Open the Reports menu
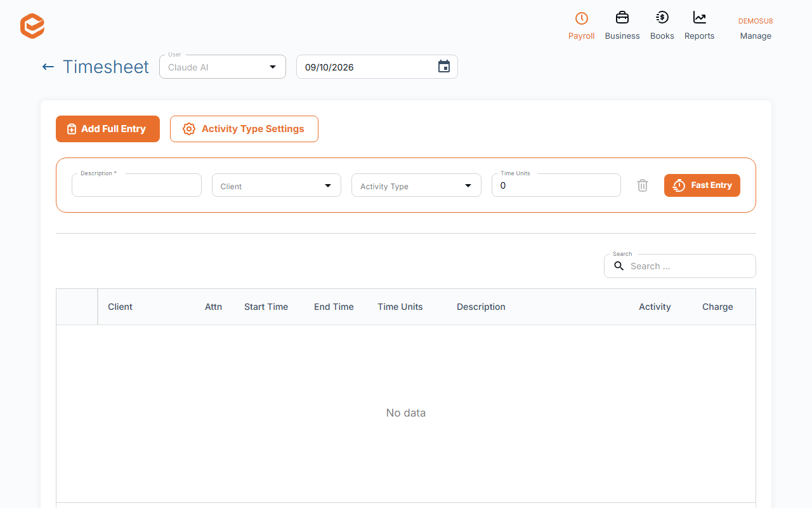The width and height of the screenshot is (812, 508). click(699, 27)
